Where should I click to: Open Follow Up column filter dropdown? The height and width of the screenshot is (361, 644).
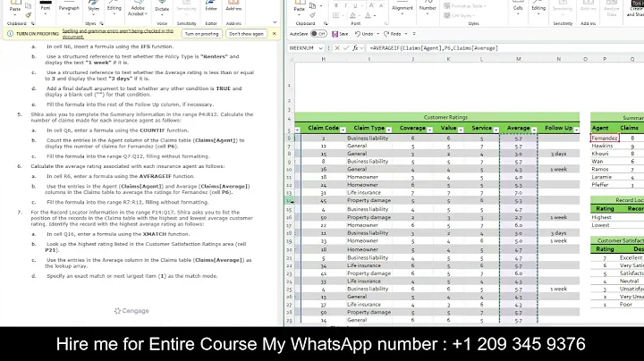click(576, 130)
